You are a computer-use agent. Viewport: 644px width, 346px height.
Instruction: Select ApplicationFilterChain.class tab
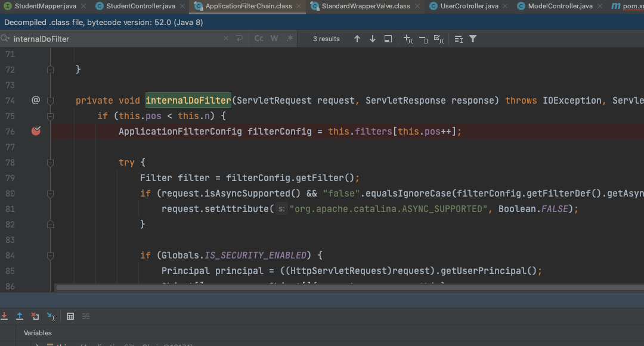(x=249, y=6)
